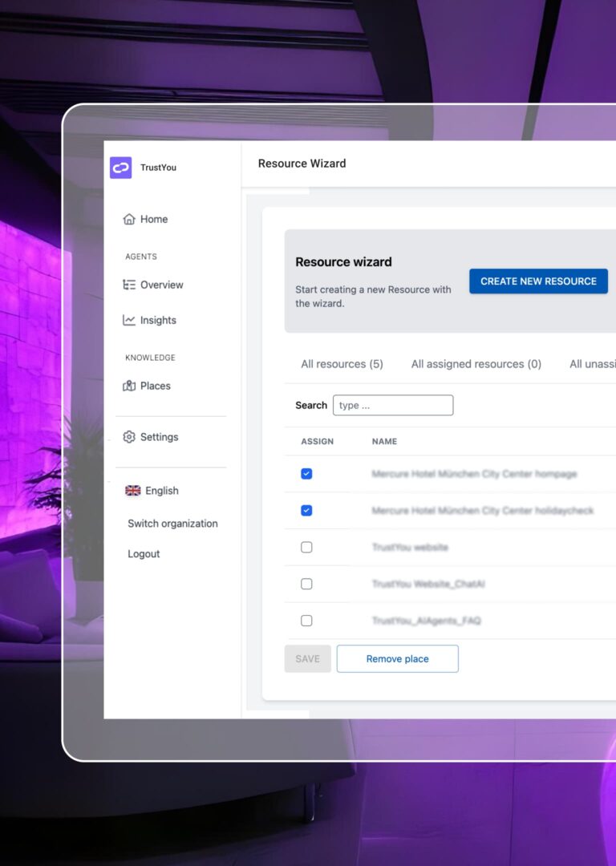Click Logout link

click(x=144, y=554)
